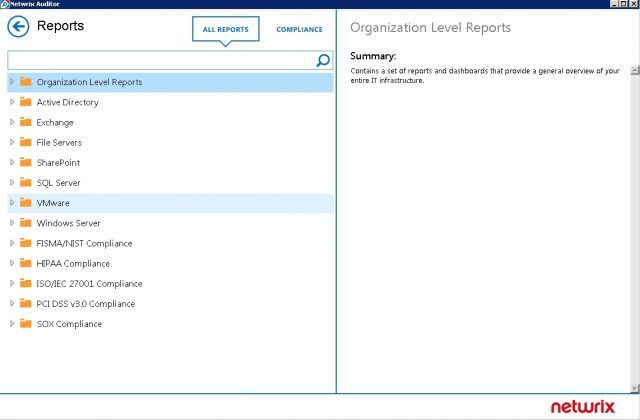This screenshot has width=640, height=420.
Task: Click the Active Directory folder icon
Action: pyautogui.click(x=26, y=102)
